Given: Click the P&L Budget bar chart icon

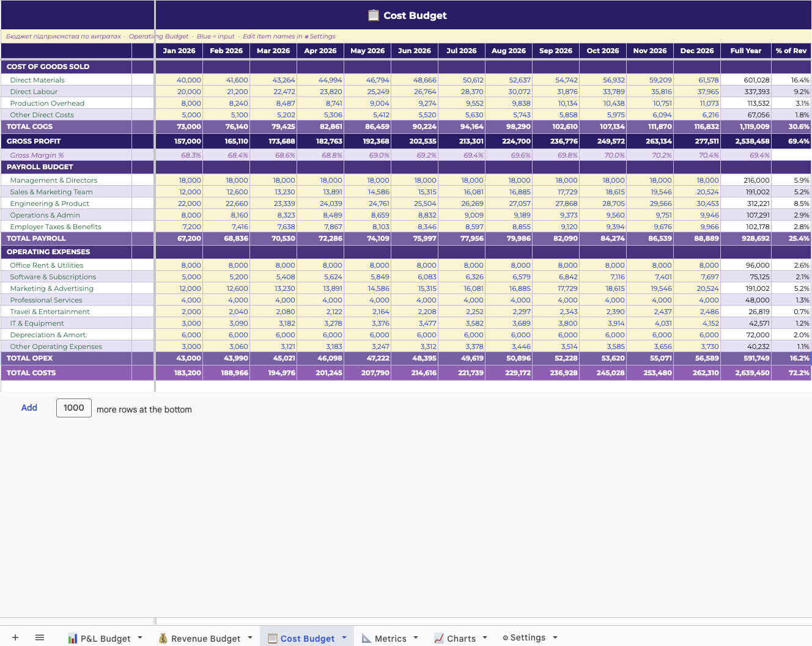Looking at the screenshot, I should pos(73,638).
